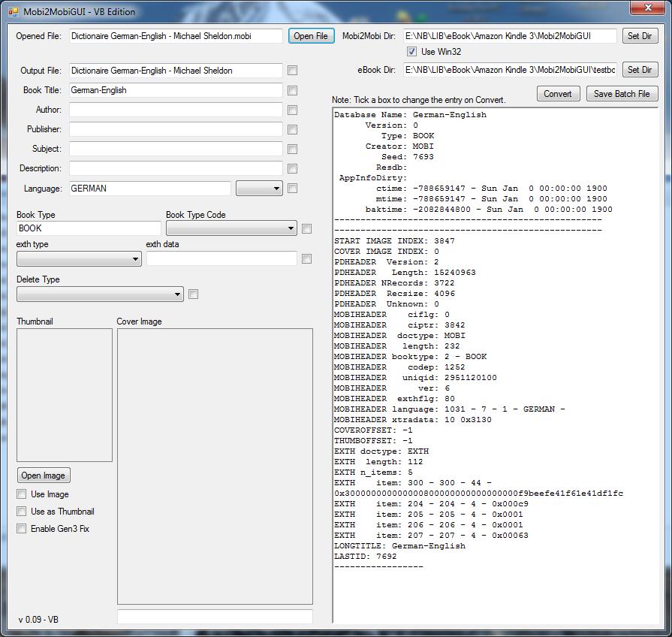Expand the exth type dropdown
This screenshot has height=637, width=672.
79,259
